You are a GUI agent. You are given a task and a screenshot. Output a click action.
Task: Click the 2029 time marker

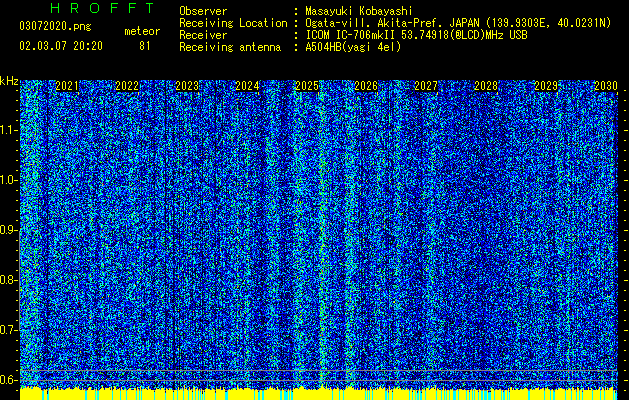(x=546, y=86)
